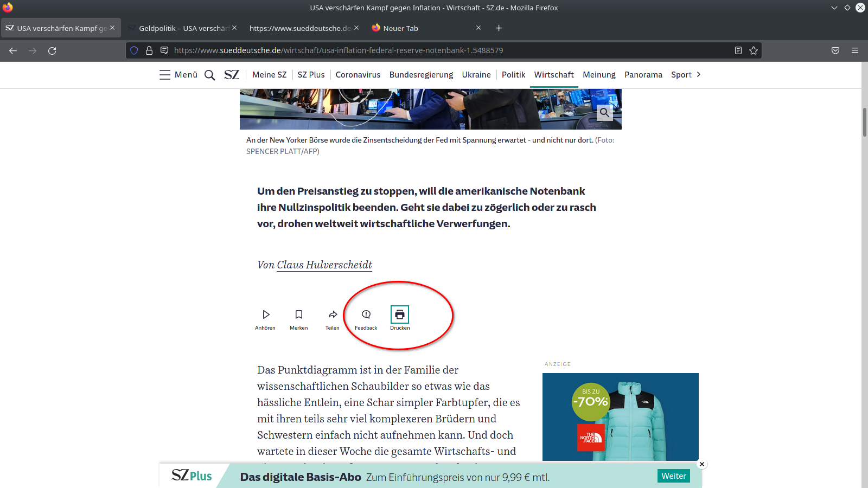Open the Save to Pocket icon
Screen dimensions: 868x488
pos(835,50)
